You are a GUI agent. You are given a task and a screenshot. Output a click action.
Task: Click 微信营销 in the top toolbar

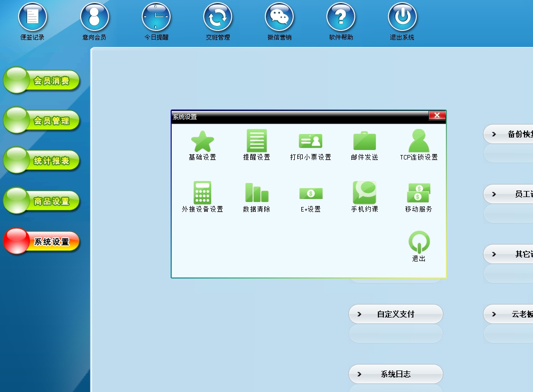pos(279,17)
